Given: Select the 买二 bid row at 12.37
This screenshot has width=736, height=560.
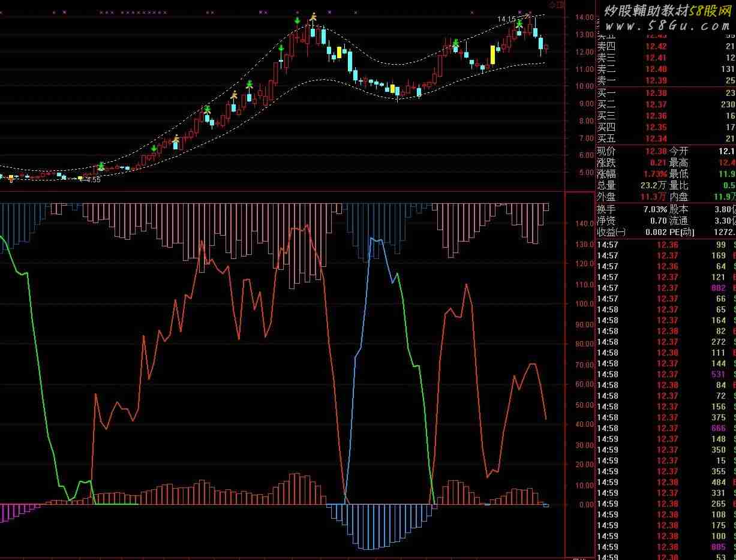Looking at the screenshot, I should click(x=666, y=104).
